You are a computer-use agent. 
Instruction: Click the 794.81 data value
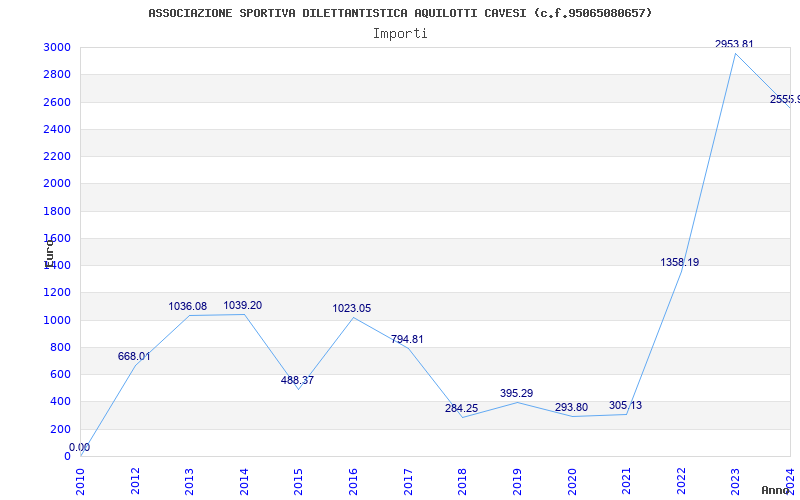tap(406, 339)
